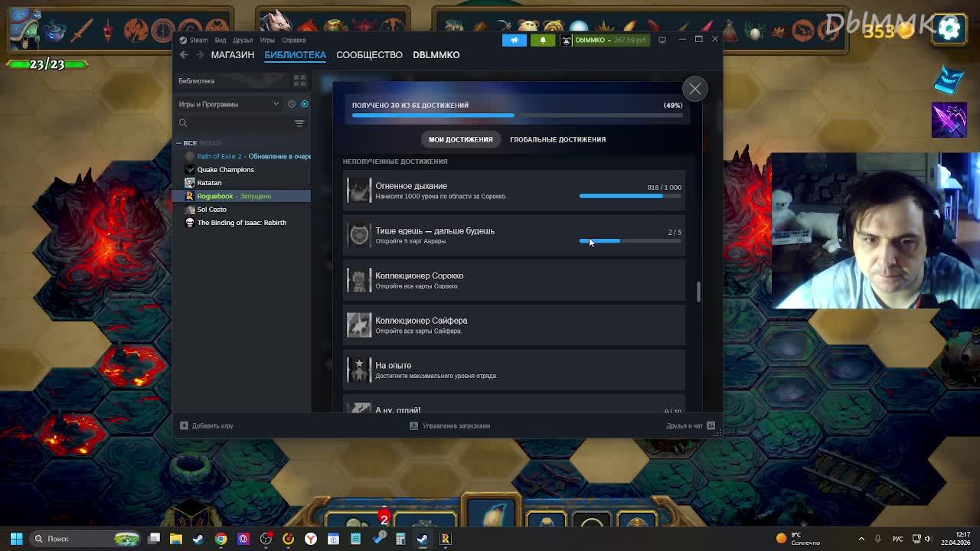This screenshot has height=551, width=980.
Task: Go to БИБЛИОТЕКА tab
Action: tap(296, 54)
